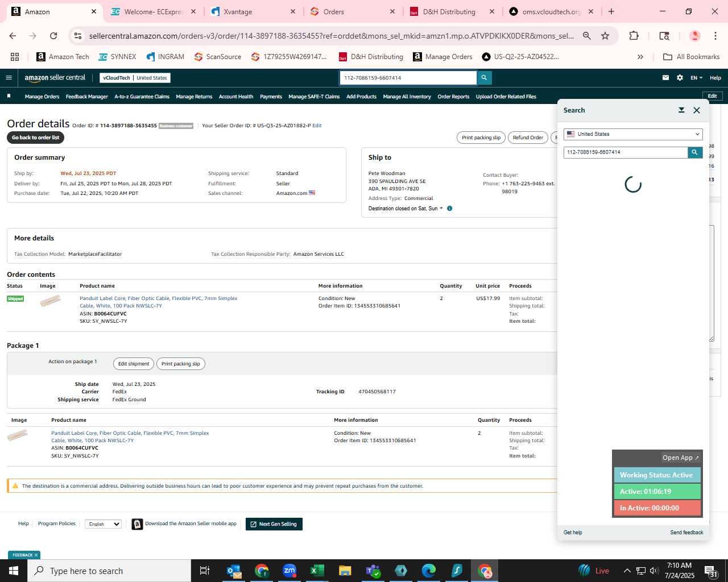Open the browser extensions puzzle icon

pos(634,36)
